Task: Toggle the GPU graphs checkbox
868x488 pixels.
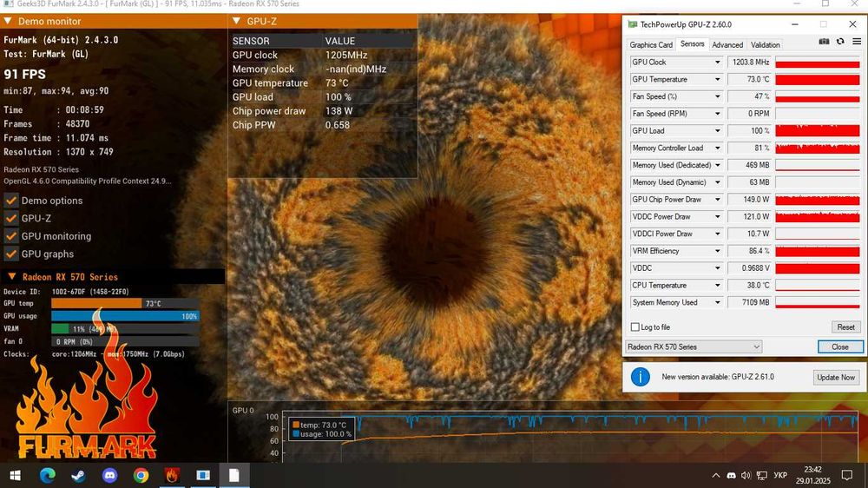Action: [11, 254]
